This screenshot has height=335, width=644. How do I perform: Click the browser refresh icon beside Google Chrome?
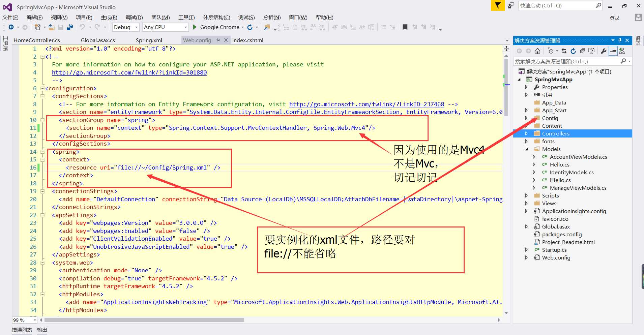click(x=250, y=27)
